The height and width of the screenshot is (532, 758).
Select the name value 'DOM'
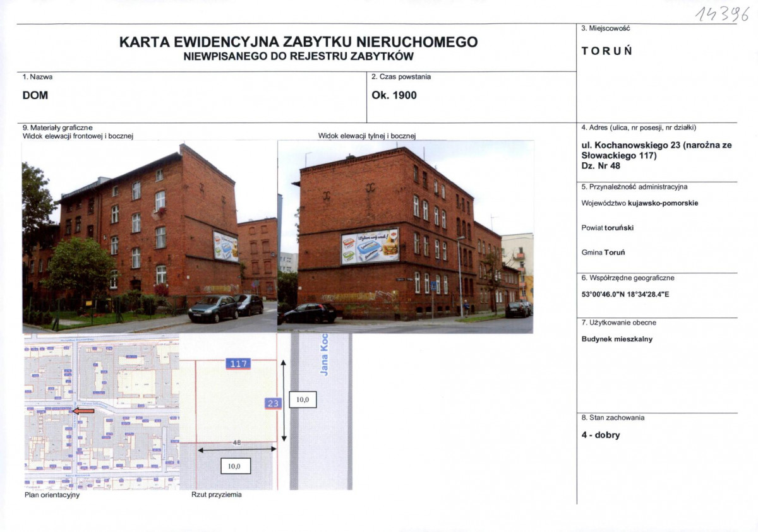(x=35, y=95)
